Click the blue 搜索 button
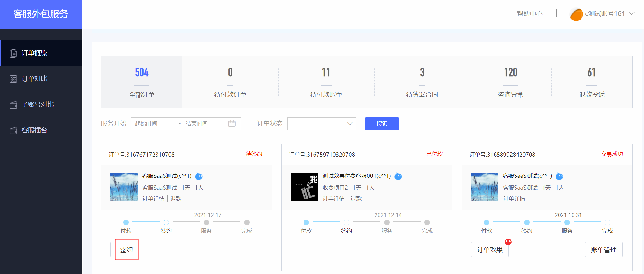This screenshot has height=274, width=644. point(382,124)
